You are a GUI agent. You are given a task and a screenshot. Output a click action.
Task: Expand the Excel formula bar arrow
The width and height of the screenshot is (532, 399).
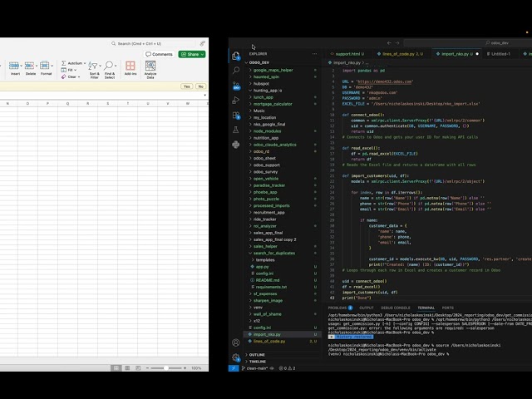pyautogui.click(x=204, y=96)
